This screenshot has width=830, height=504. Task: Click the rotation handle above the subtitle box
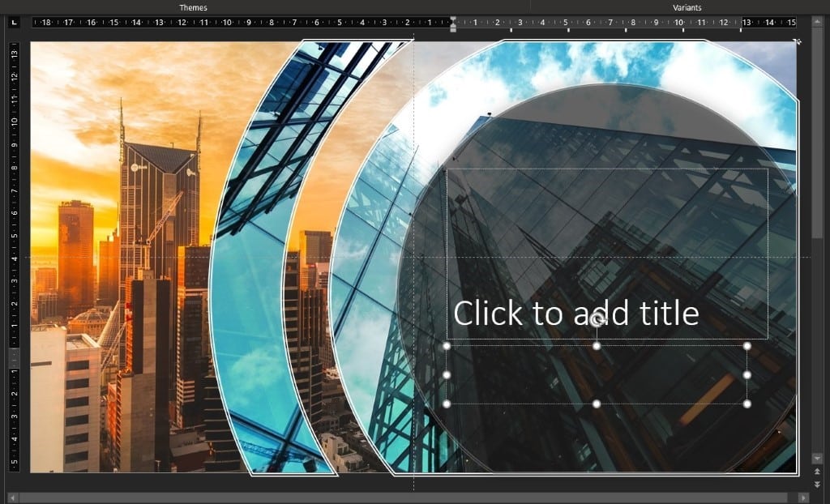(597, 320)
